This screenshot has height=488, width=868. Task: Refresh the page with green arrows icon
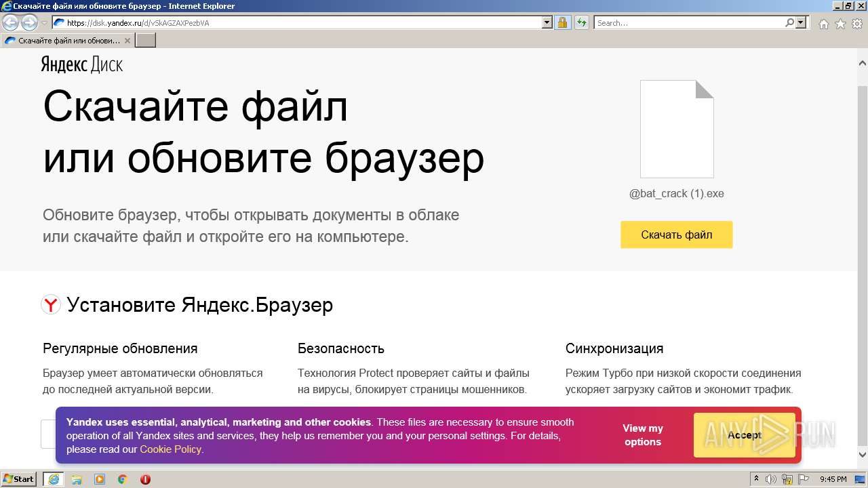pyautogui.click(x=581, y=22)
